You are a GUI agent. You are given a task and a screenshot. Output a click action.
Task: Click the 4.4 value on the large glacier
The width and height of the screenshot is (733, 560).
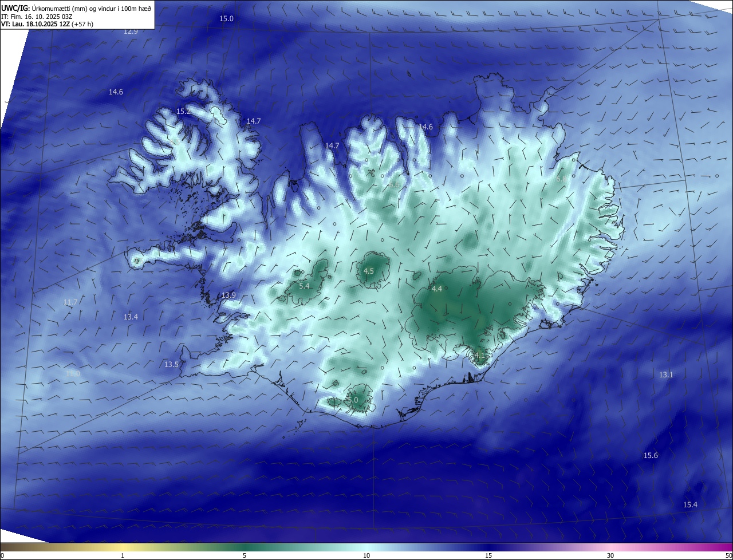[437, 289]
